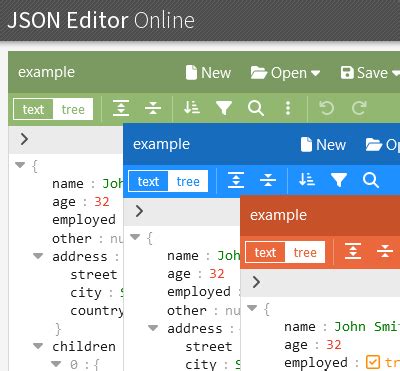Open search in green editor toolbar
The image size is (400, 371).
point(256,108)
